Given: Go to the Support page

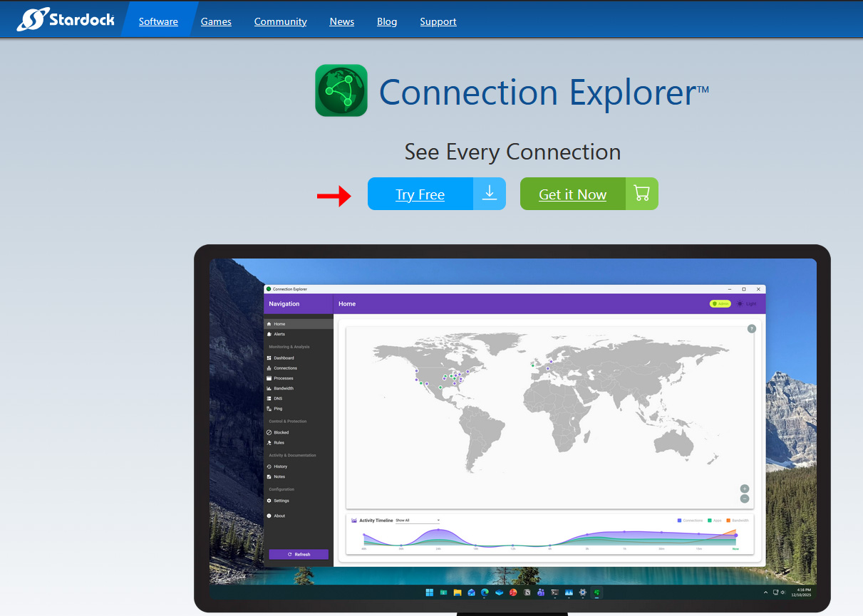Looking at the screenshot, I should pyautogui.click(x=438, y=21).
